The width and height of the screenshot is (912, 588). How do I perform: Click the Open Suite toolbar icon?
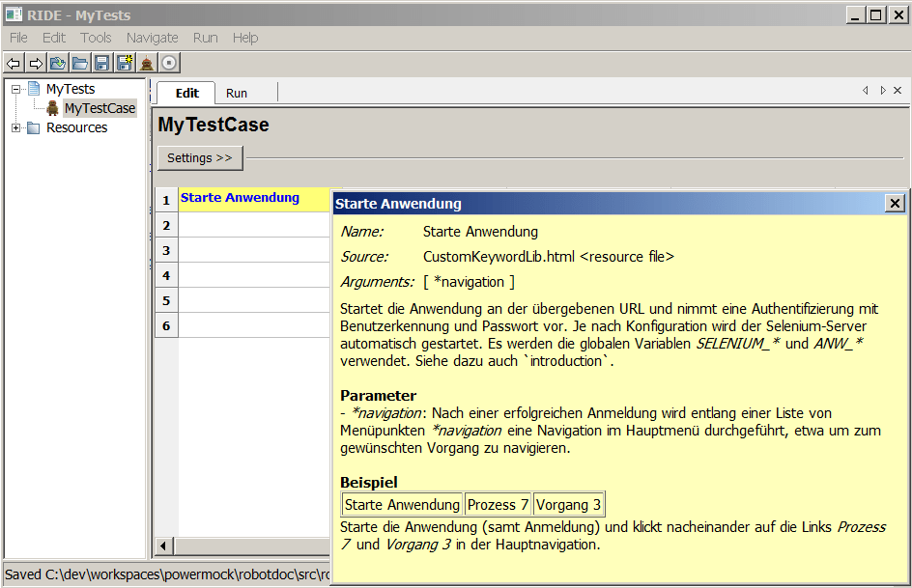point(58,64)
